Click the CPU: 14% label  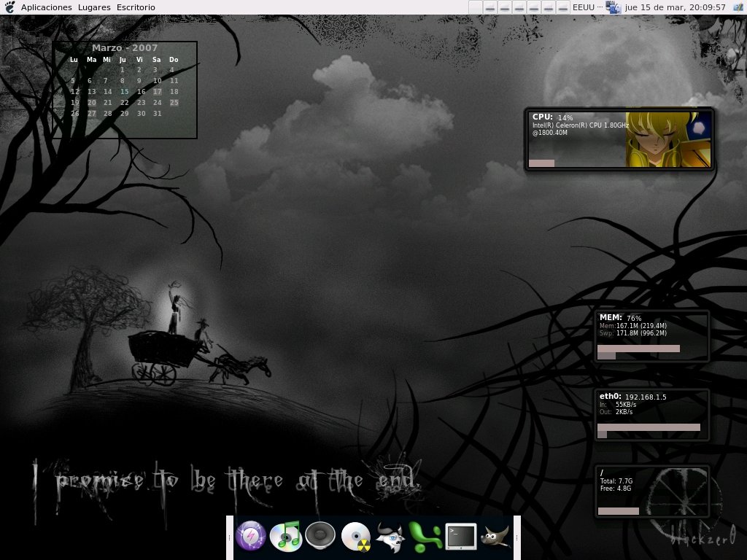pyautogui.click(x=553, y=117)
